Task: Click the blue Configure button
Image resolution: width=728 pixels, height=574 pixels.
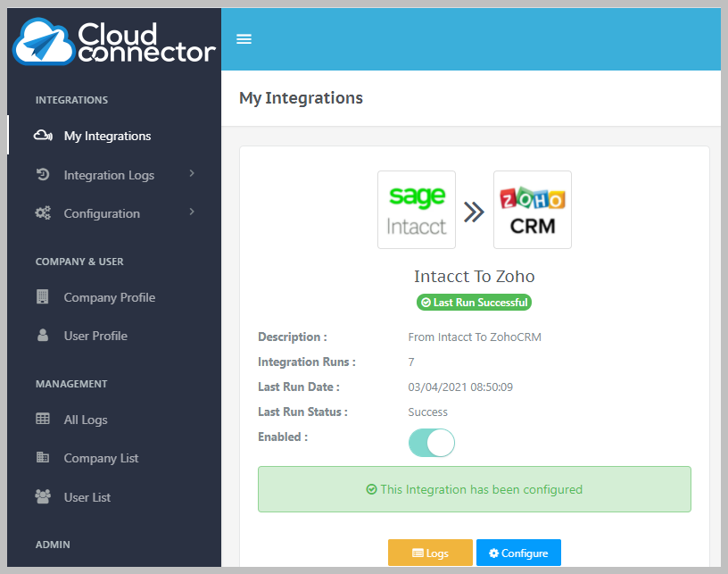Action: 518,553
